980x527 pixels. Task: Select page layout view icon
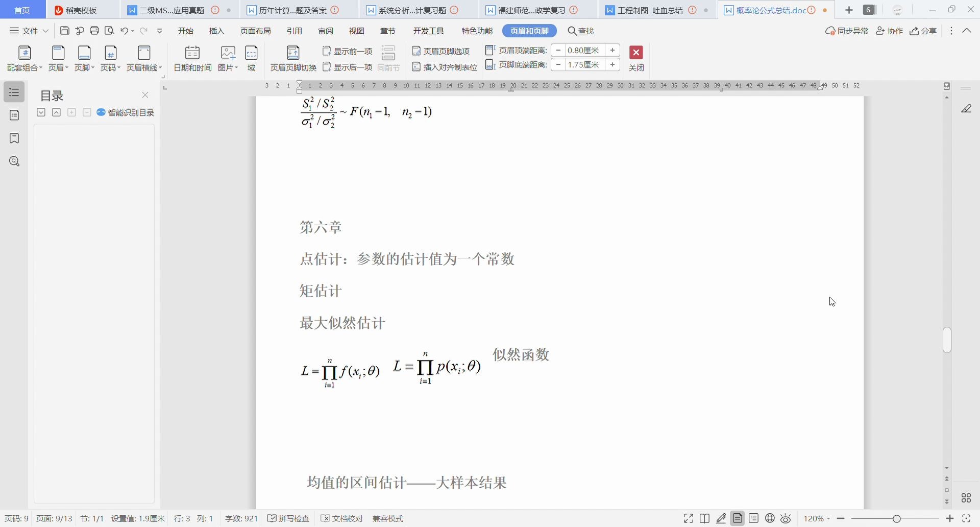(x=738, y=519)
